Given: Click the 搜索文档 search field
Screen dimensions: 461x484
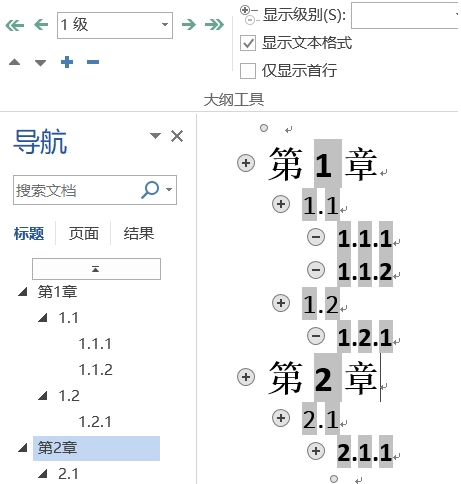Looking at the screenshot, I should [x=77, y=190].
